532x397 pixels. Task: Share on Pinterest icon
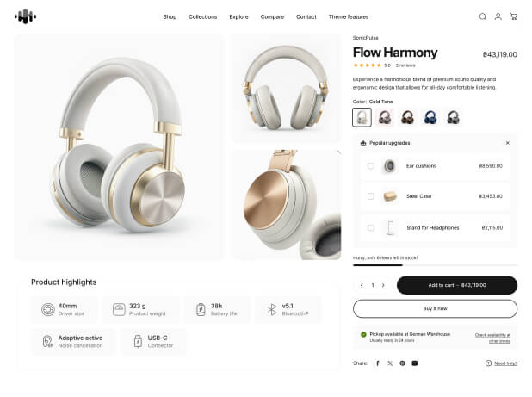coord(402,363)
